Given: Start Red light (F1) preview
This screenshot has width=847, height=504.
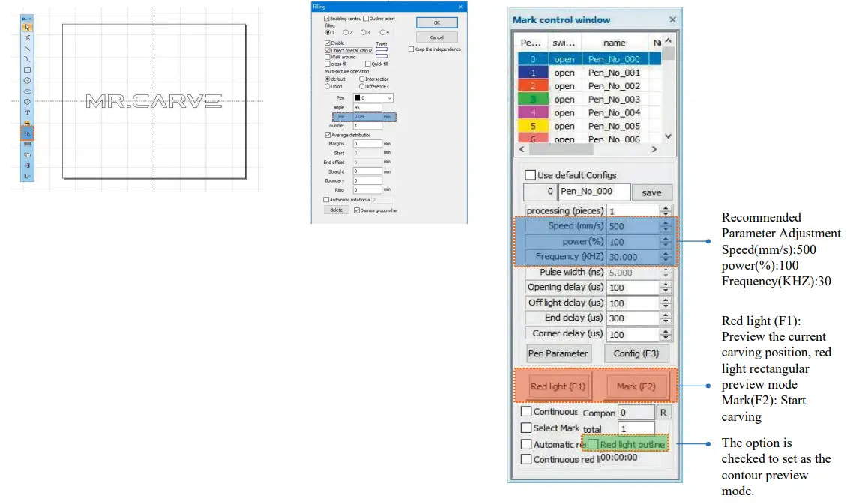Looking at the screenshot, I should (558, 386).
